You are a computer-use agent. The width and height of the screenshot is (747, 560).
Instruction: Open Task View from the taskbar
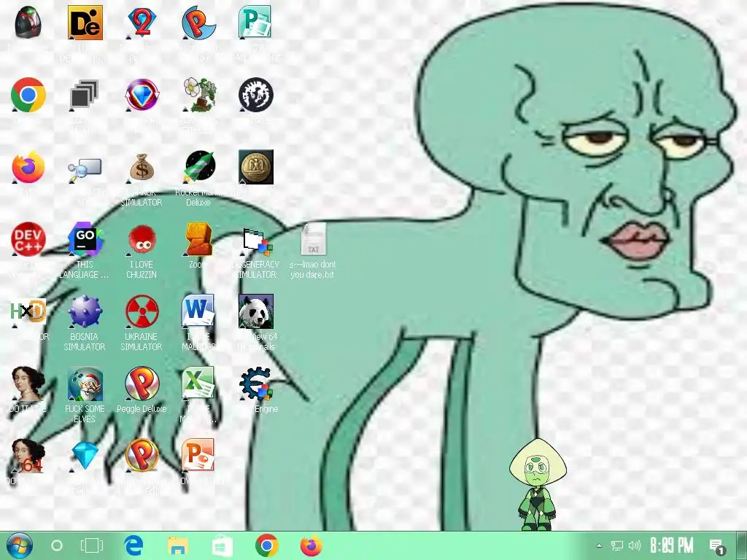pos(91,545)
